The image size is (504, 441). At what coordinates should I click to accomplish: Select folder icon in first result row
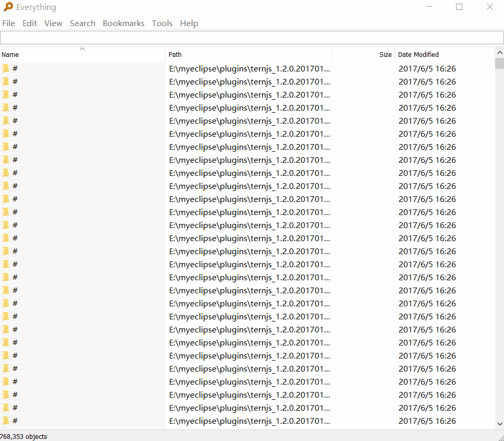(x=6, y=68)
